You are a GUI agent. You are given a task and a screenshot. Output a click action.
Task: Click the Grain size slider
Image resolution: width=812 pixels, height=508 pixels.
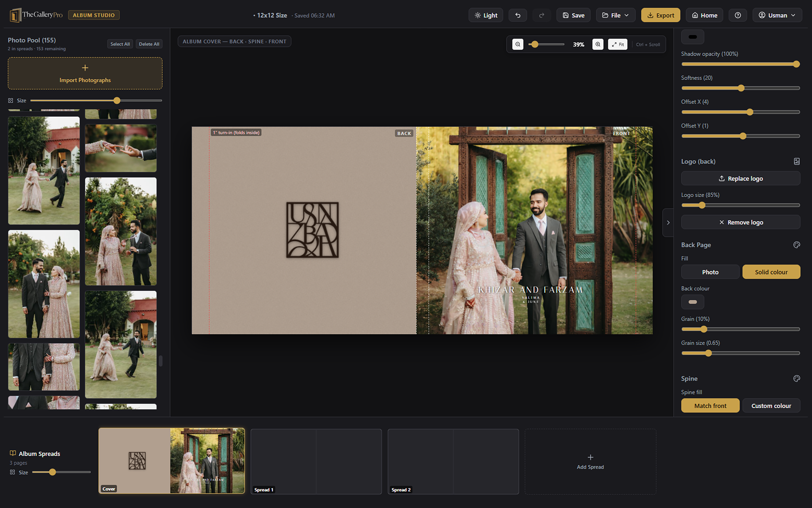click(x=741, y=353)
